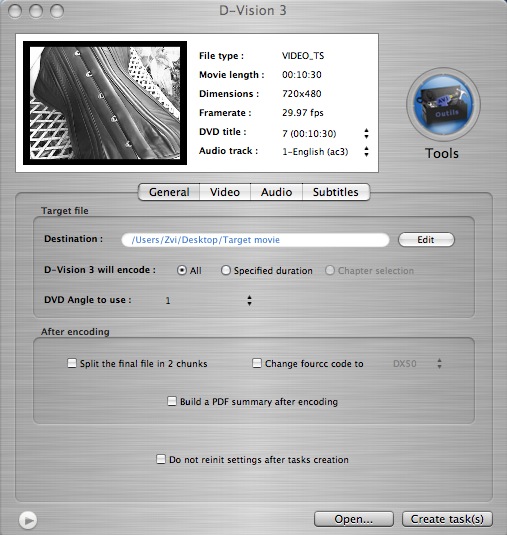Click the Create task(s) button
This screenshot has height=535, width=507.
[447, 519]
